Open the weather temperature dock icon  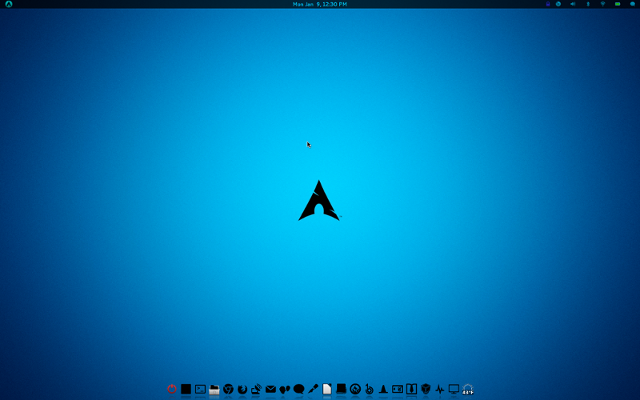click(468, 389)
